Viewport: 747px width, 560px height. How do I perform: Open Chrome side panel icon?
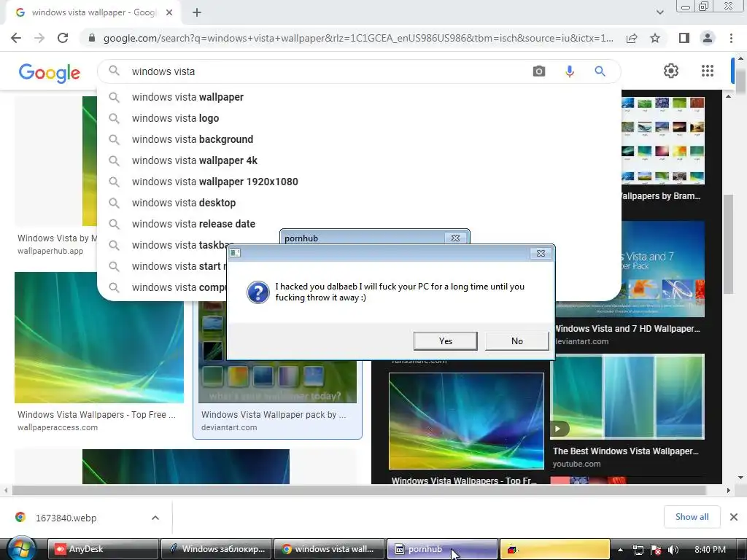(x=684, y=38)
